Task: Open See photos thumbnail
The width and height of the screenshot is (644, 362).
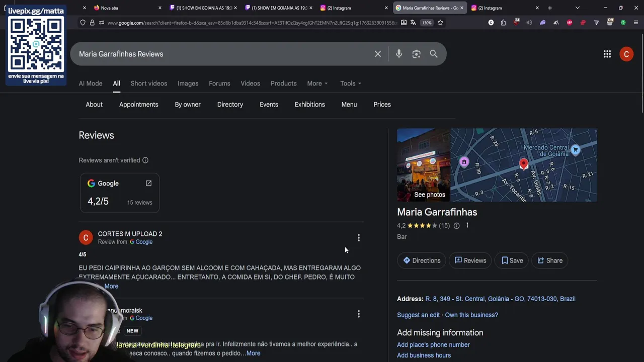Action: click(x=424, y=165)
